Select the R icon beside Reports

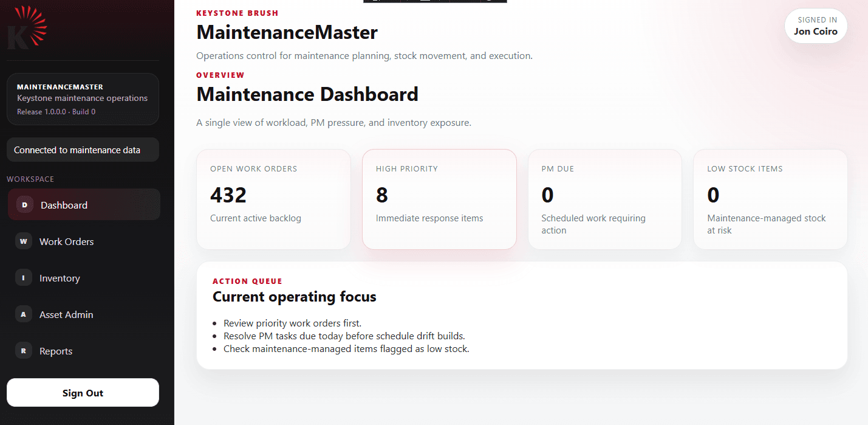point(23,350)
